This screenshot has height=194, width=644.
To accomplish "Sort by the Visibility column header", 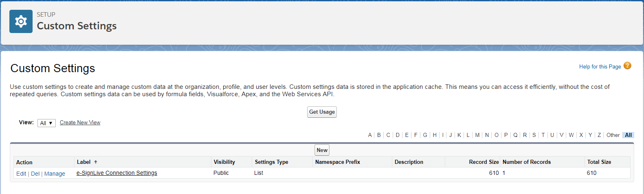I will pos(224,162).
